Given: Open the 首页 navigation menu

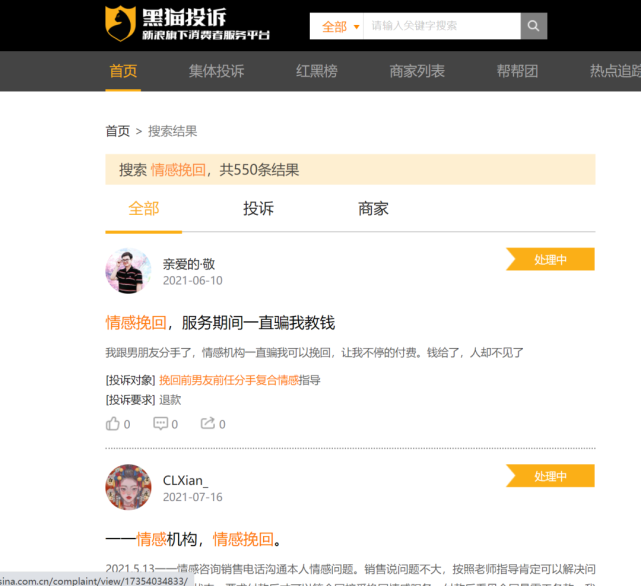Looking at the screenshot, I should coord(123,71).
